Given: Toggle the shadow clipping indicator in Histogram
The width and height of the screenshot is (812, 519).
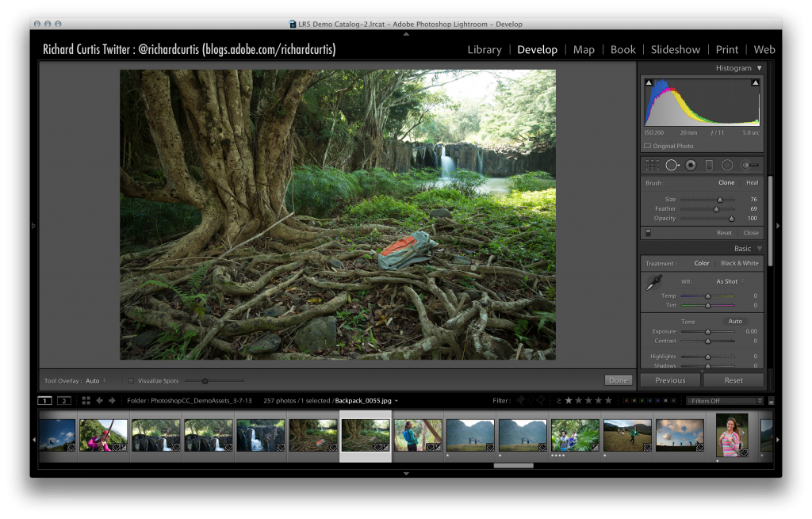Looking at the screenshot, I should pyautogui.click(x=649, y=83).
